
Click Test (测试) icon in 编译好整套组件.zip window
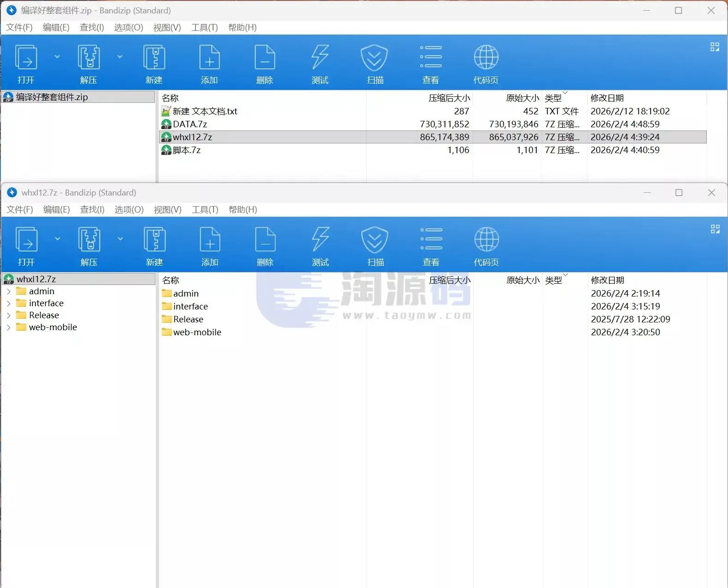coord(320,57)
